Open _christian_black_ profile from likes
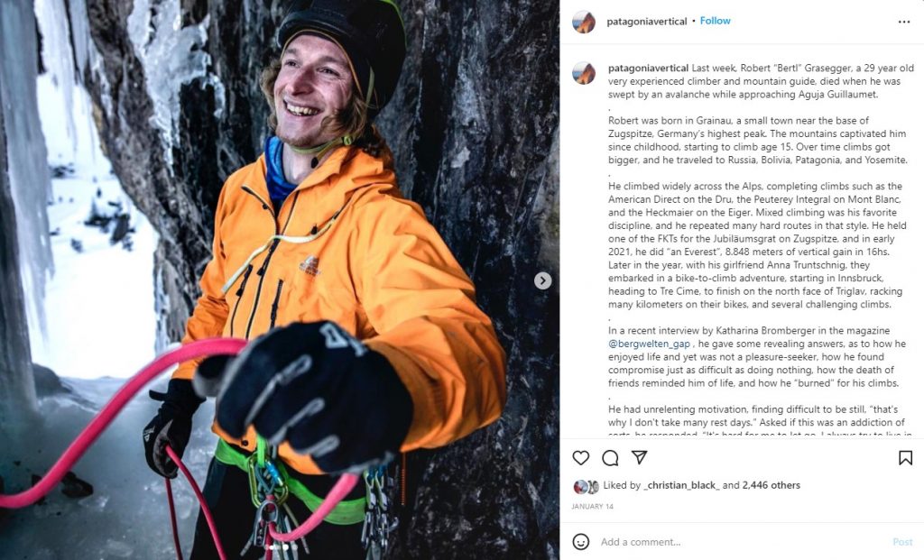The image size is (924, 560). tap(682, 485)
